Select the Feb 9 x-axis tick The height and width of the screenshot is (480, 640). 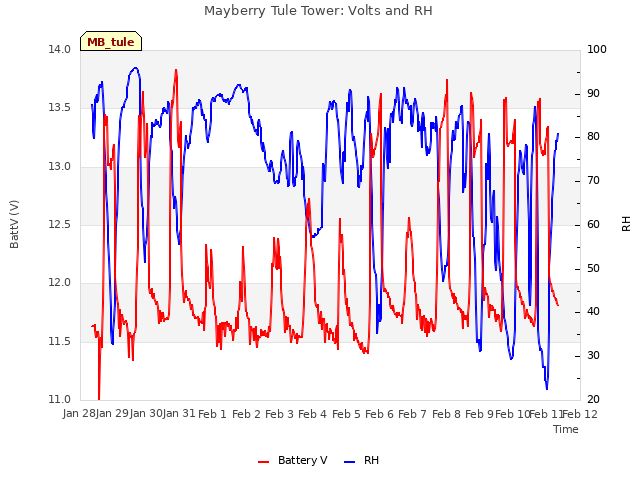480,414
